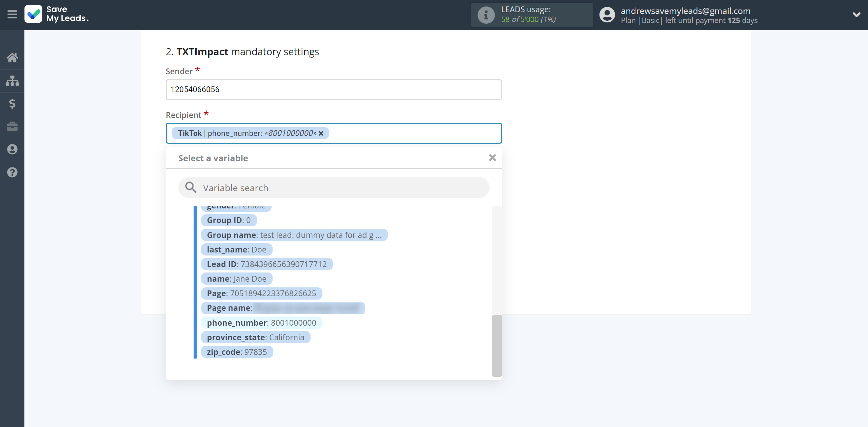Click the variable search magnifier icon
The image size is (868, 427).
191,187
